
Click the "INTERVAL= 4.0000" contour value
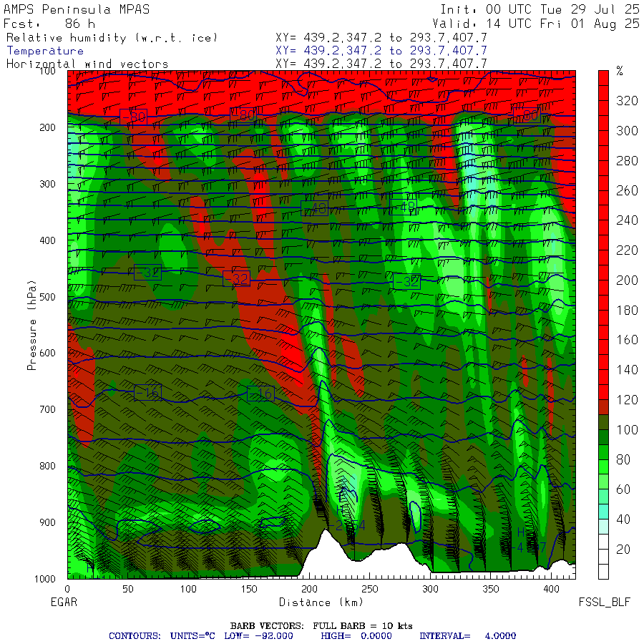tap(468, 636)
